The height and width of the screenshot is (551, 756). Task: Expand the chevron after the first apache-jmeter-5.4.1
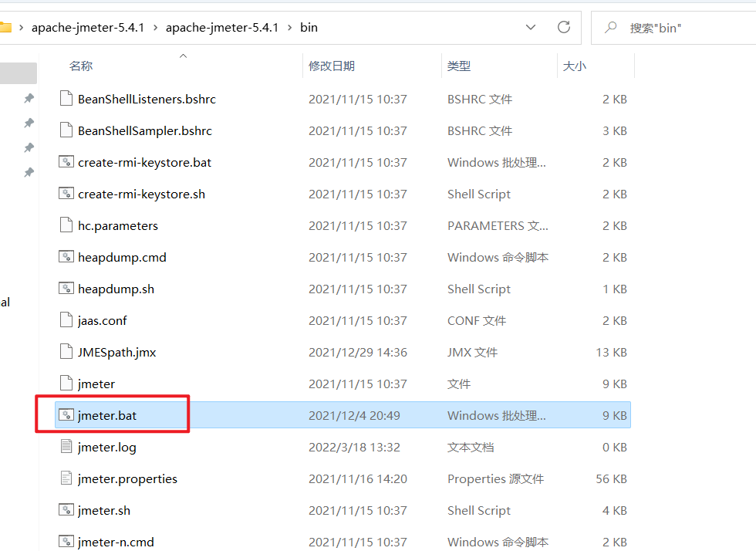coord(155,28)
